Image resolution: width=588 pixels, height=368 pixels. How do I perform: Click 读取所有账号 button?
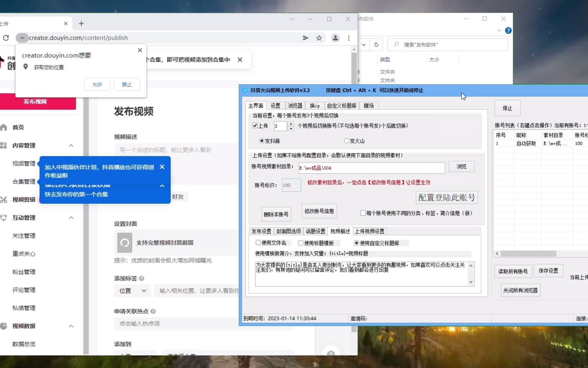click(x=513, y=271)
